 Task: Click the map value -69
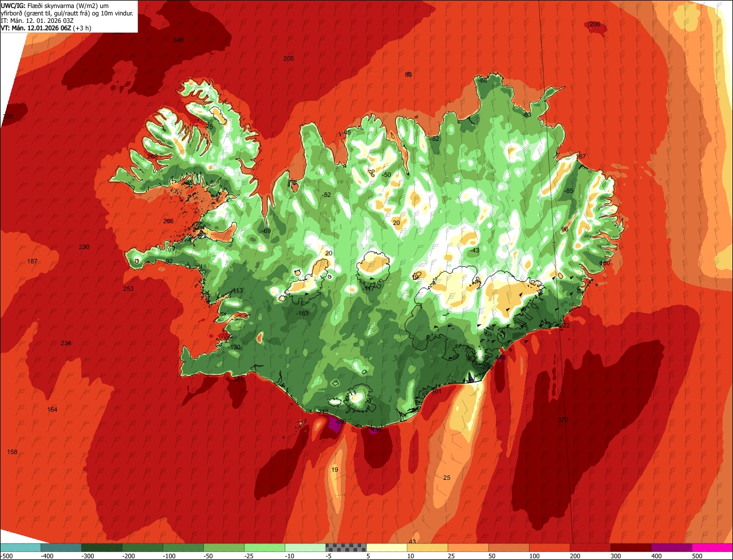coord(266,231)
